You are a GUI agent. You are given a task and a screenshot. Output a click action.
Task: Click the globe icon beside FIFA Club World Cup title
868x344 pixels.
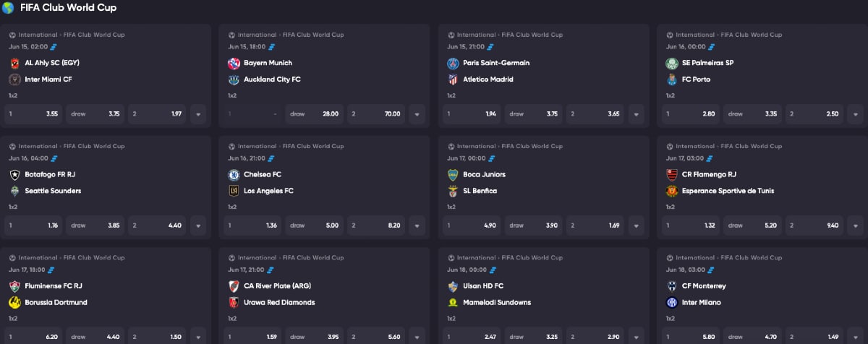click(8, 8)
